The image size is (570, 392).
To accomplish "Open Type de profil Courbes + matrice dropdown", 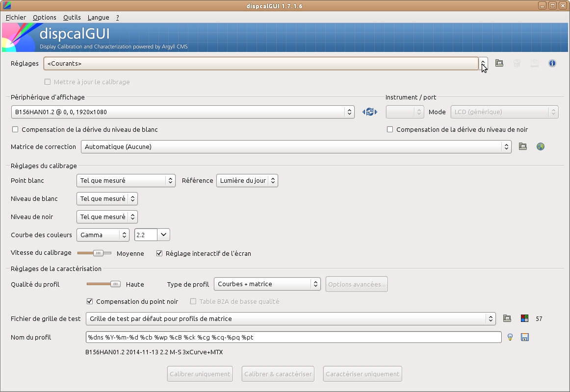I will (267, 284).
